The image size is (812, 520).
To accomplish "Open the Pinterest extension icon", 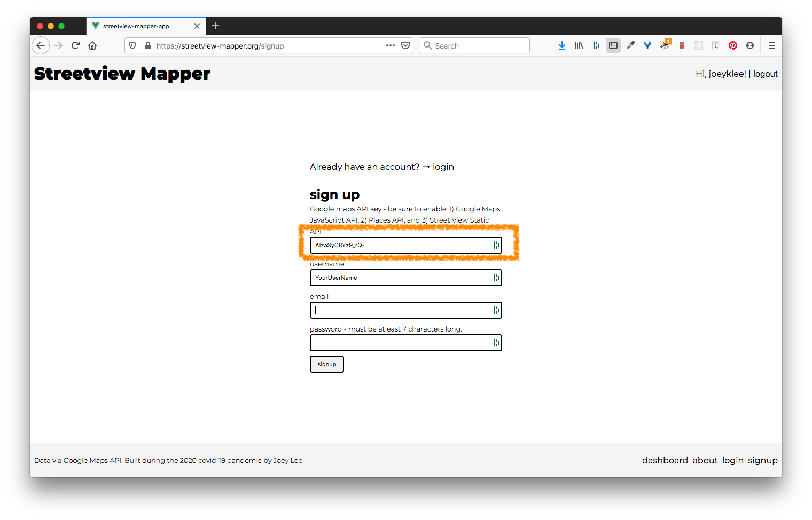I will click(733, 46).
